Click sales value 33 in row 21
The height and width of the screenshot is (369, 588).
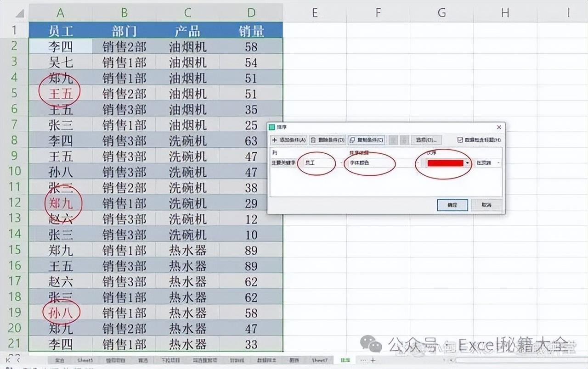[x=251, y=344]
